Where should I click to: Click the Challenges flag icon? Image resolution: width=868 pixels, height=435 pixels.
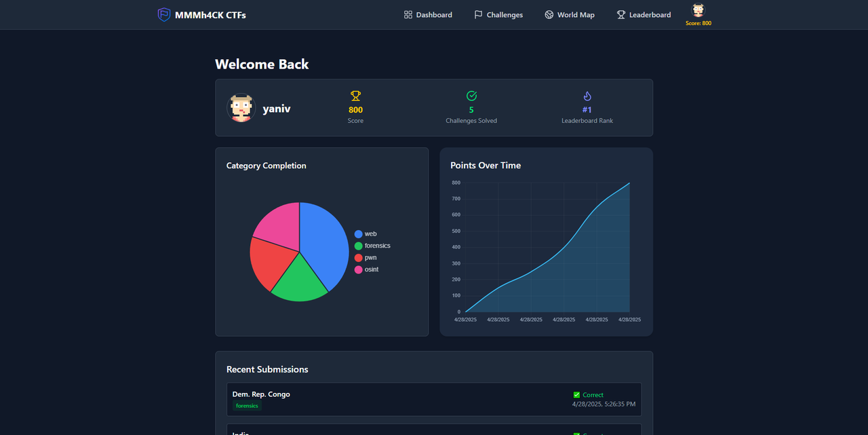(478, 14)
